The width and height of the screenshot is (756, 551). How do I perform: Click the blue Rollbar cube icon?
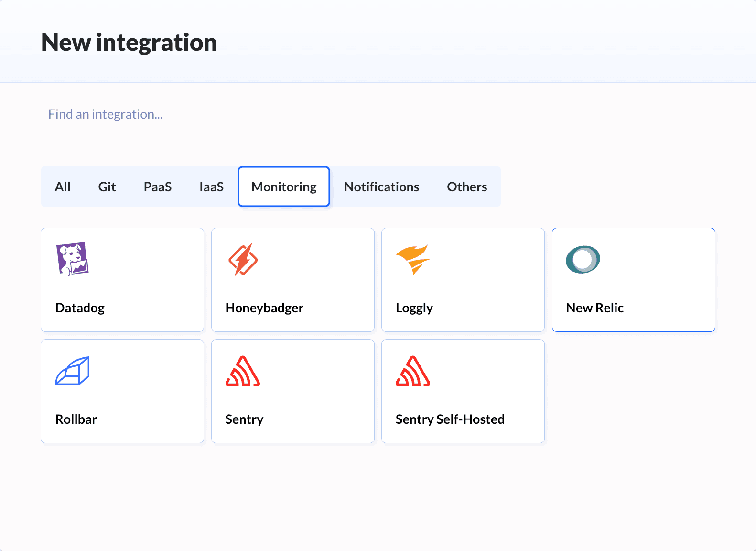coord(73,371)
